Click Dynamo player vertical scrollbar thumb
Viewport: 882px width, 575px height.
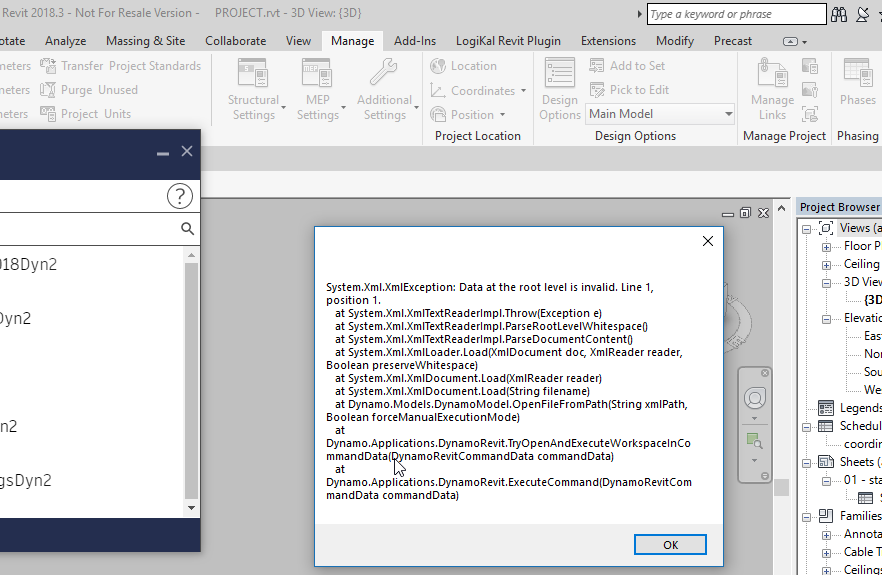[x=191, y=380]
